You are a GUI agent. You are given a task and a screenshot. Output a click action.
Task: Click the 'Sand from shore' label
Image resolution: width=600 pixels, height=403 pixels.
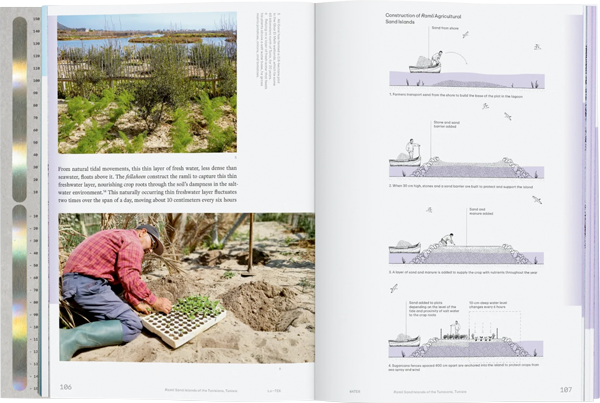[x=446, y=29]
